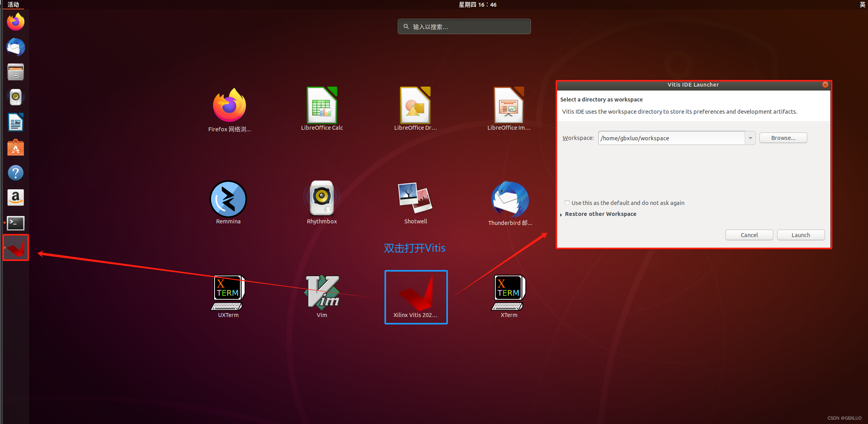The width and height of the screenshot is (868, 424).
Task: Open the 英 input method indicator
Action: pyautogui.click(x=862, y=4)
